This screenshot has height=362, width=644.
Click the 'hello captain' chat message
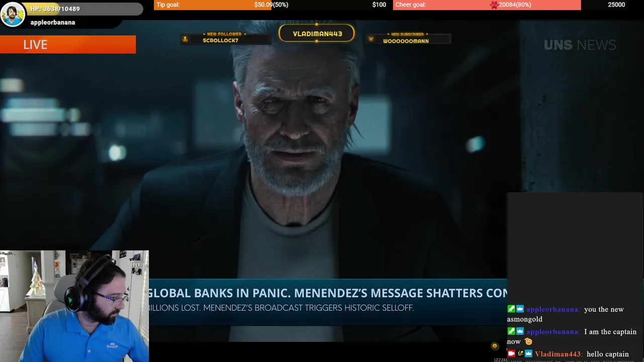[607, 354]
